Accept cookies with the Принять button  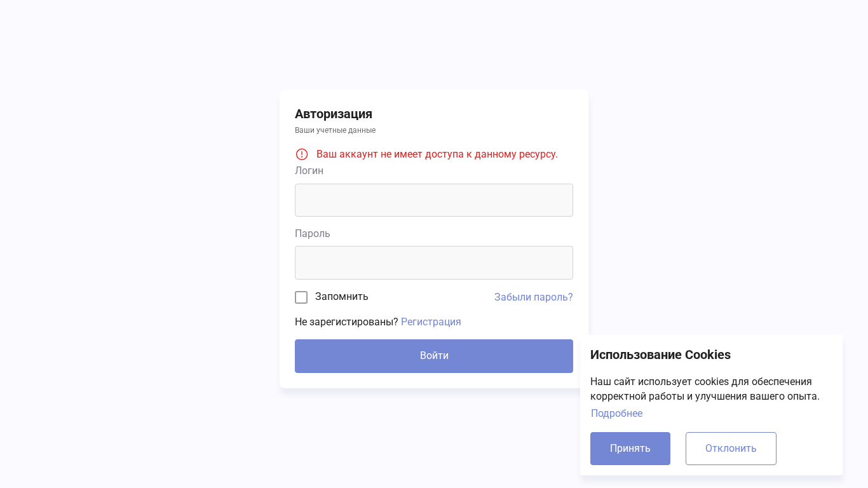tap(630, 449)
